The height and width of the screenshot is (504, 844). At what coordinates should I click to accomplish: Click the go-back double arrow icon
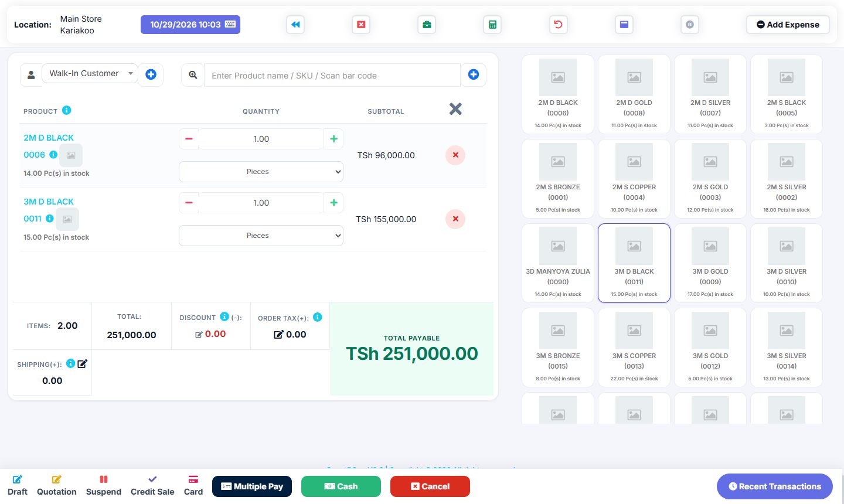coord(295,25)
